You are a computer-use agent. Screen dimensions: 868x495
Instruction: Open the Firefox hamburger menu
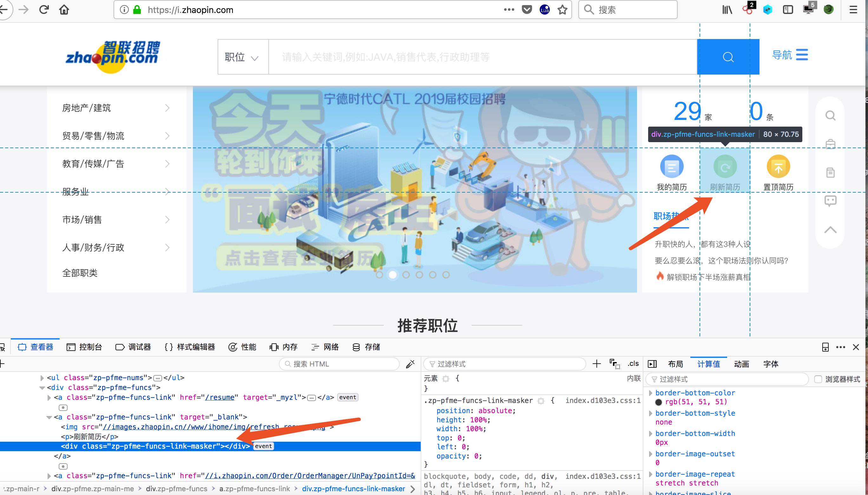853,10
